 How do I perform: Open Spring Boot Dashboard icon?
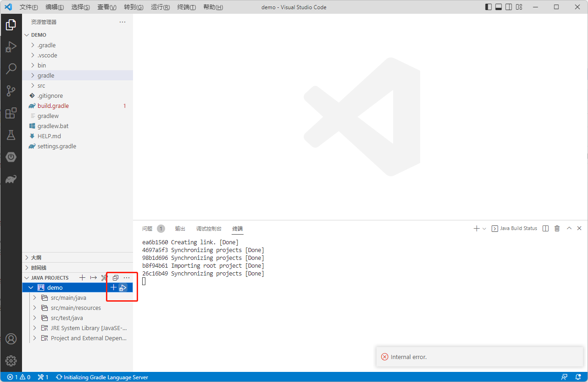11,157
